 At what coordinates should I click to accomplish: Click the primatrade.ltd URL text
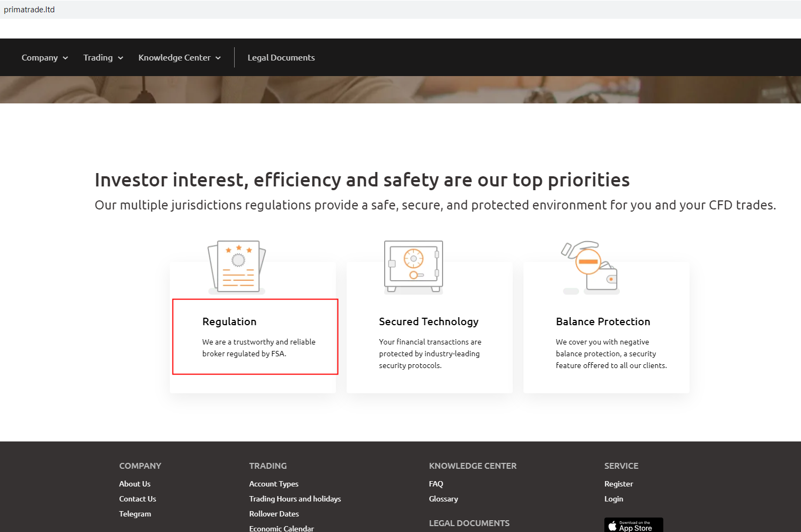click(x=29, y=10)
